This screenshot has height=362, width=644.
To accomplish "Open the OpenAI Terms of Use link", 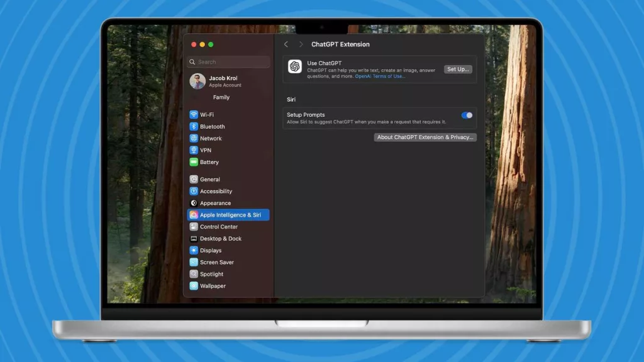I will point(380,76).
